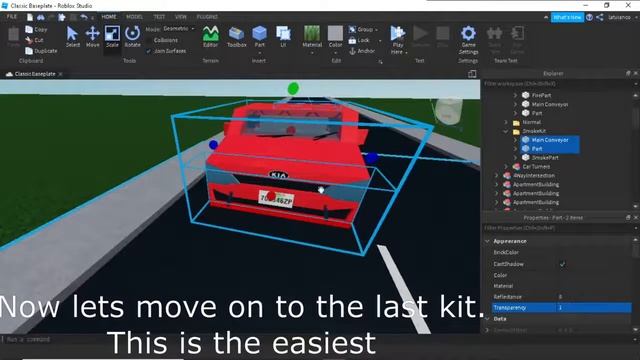
Task: Select the Reflectance property row
Action: coord(562,297)
